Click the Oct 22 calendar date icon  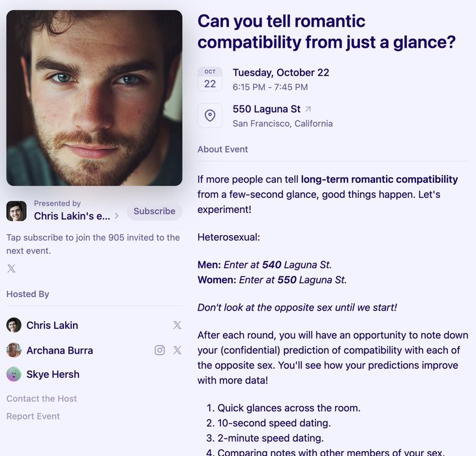pos(210,79)
